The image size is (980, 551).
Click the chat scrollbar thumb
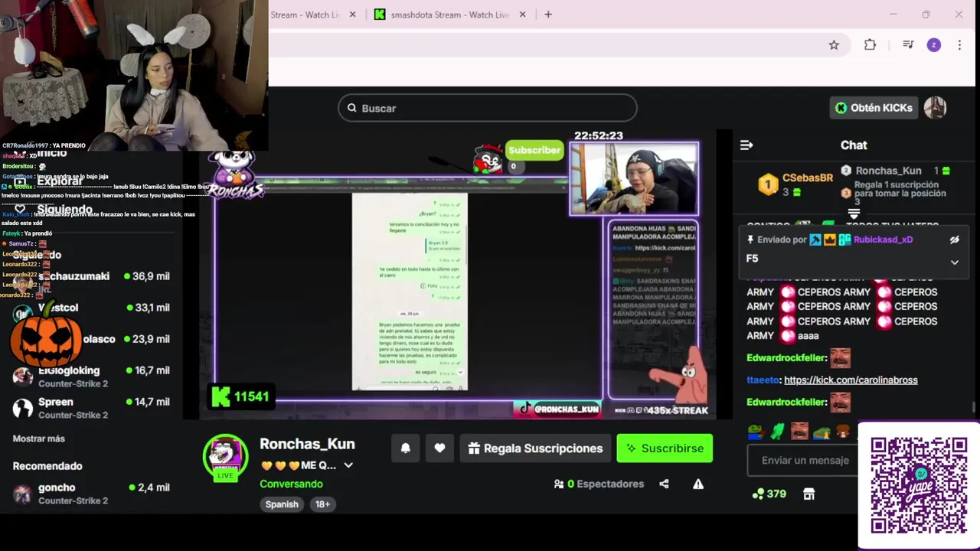point(974,408)
